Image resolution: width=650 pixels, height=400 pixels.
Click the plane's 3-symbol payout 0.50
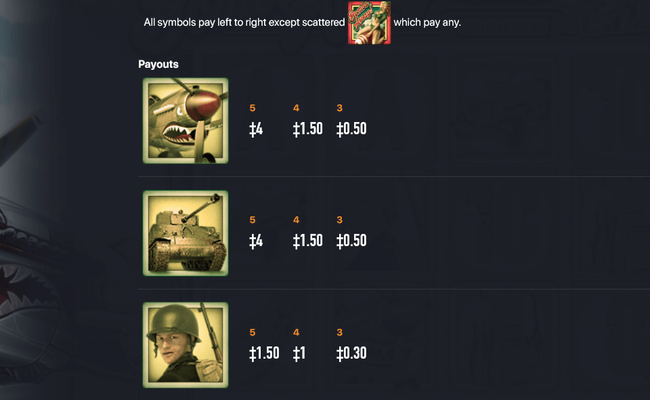(352, 129)
